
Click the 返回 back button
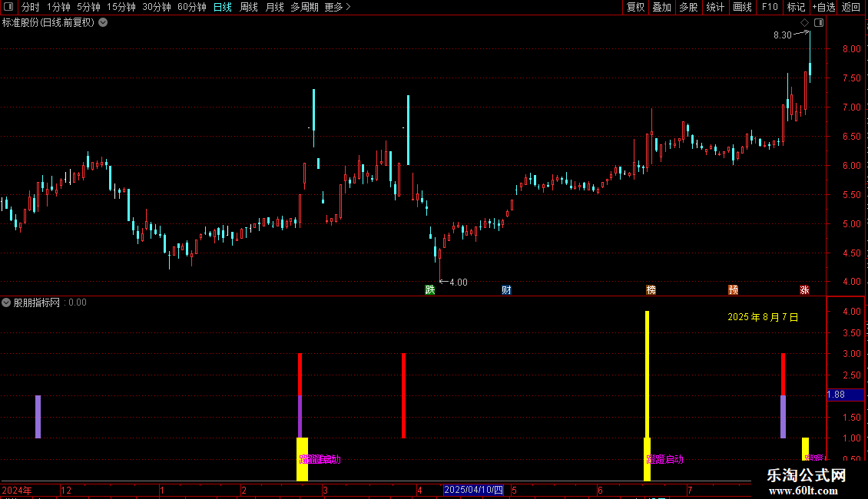(x=851, y=7)
